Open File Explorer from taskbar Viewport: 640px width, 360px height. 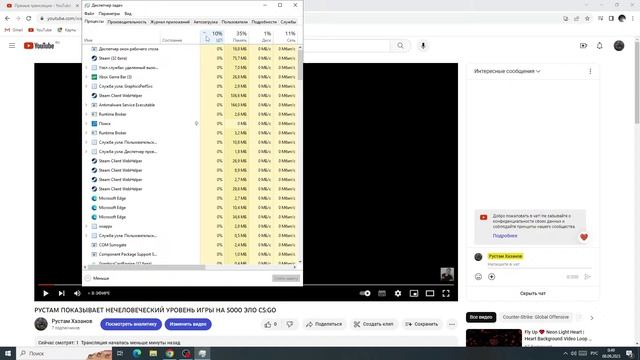tap(153, 353)
